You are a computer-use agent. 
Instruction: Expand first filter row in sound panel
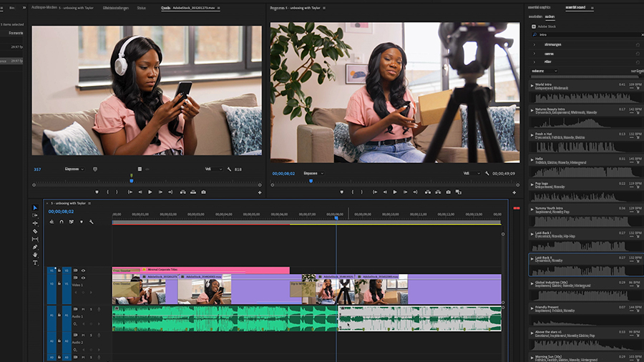(535, 44)
